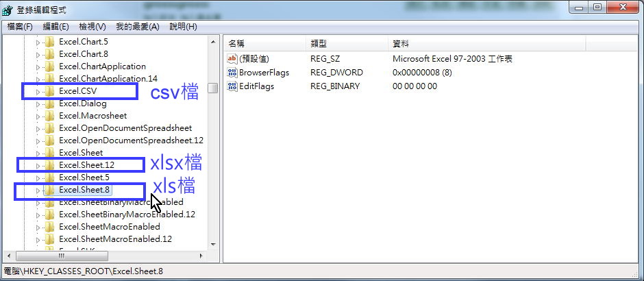Click the horizontal scrollbar thumb in tree

[62, 256]
